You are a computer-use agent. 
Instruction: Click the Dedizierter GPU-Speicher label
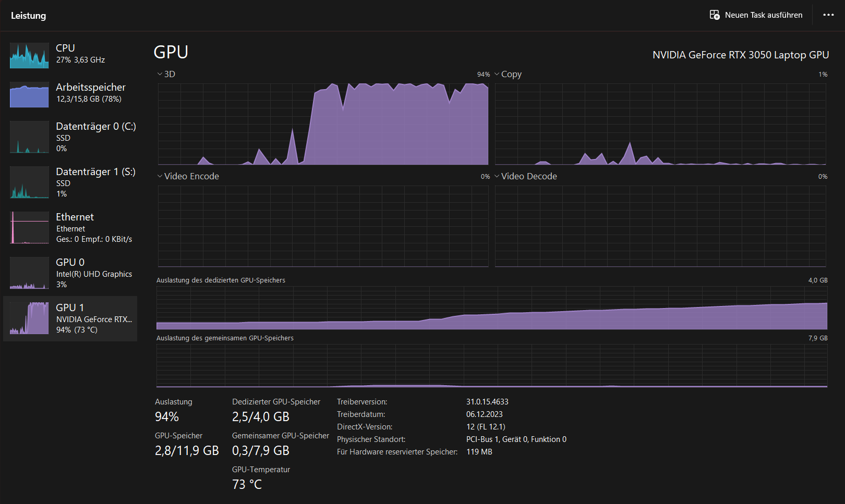[276, 402]
